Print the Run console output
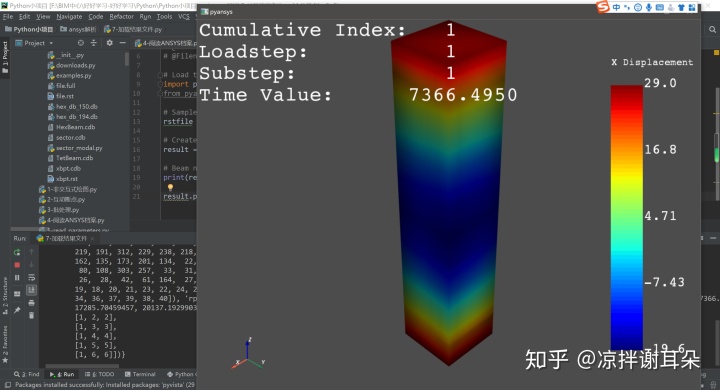720x390 pixels. click(x=31, y=303)
